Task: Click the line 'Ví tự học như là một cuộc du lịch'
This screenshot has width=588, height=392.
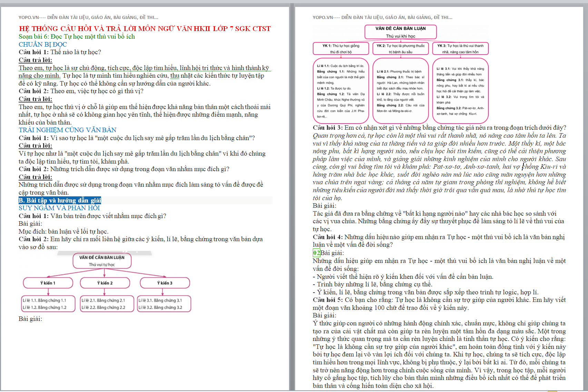Action: [x=142, y=154]
